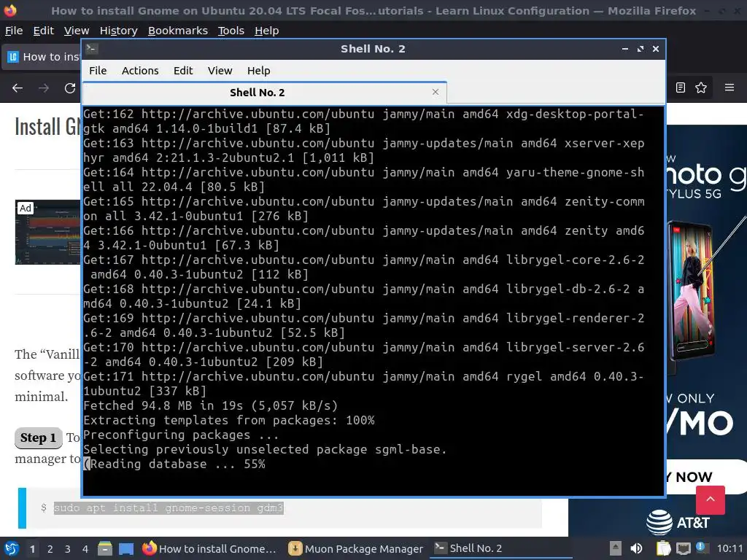This screenshot has height=560, width=747.
Task: Open the terminal Actions menu
Action: tap(140, 71)
